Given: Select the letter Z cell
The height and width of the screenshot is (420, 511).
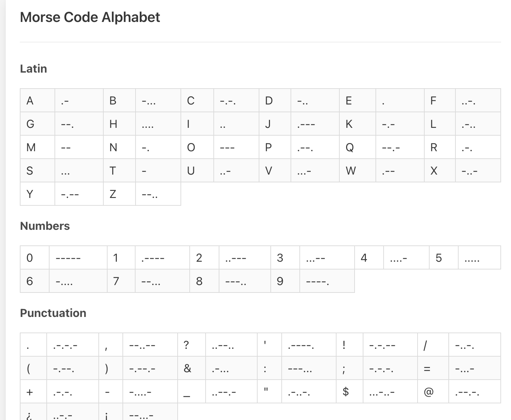Looking at the screenshot, I should [119, 194].
